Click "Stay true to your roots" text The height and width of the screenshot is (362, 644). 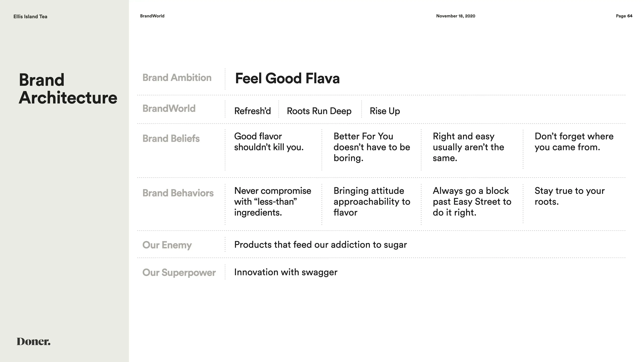569,196
